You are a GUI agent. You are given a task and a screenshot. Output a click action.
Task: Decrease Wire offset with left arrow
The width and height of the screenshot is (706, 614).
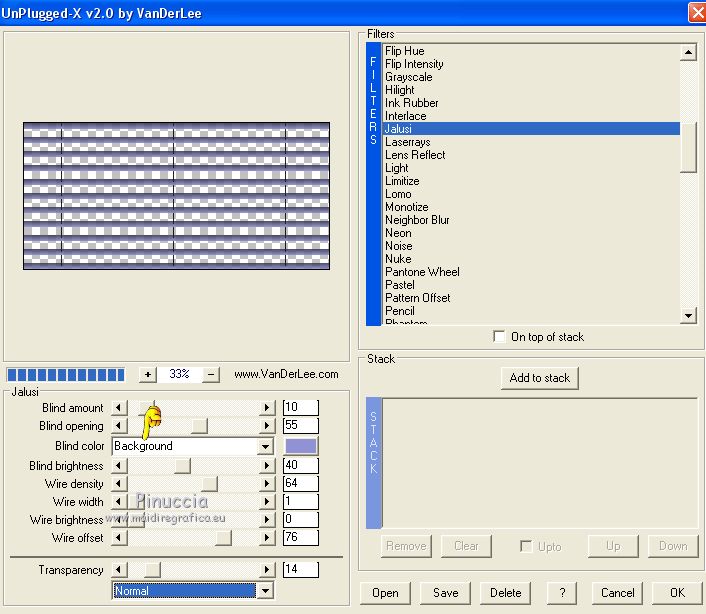click(x=119, y=537)
